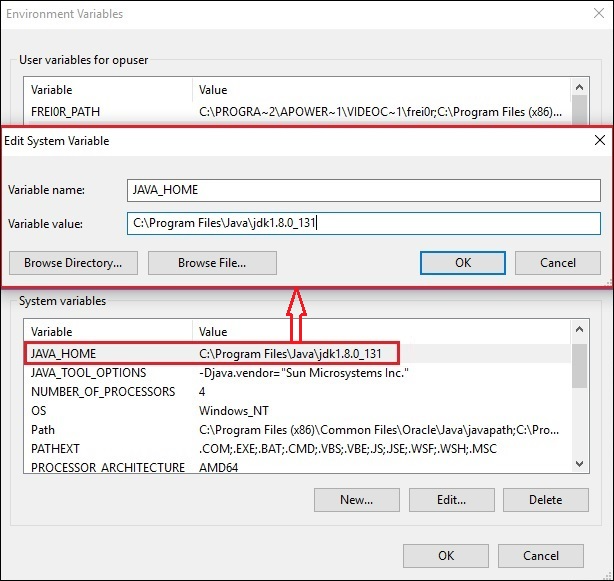
Task: Click the FREI0R_PATH value text
Action: (381, 112)
